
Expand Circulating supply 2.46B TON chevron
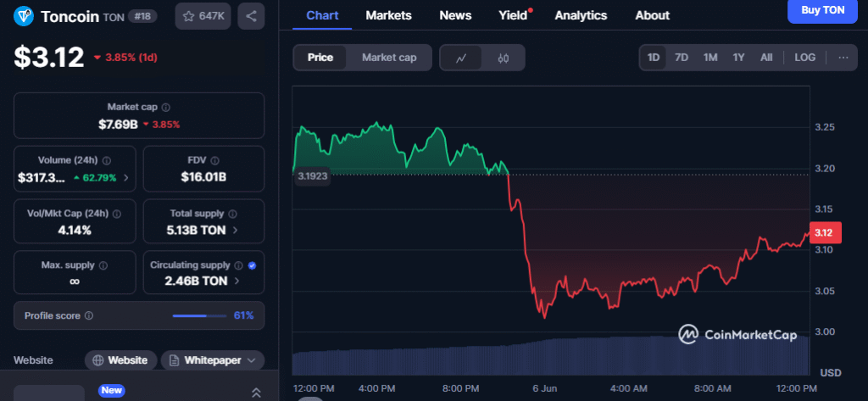point(237,281)
